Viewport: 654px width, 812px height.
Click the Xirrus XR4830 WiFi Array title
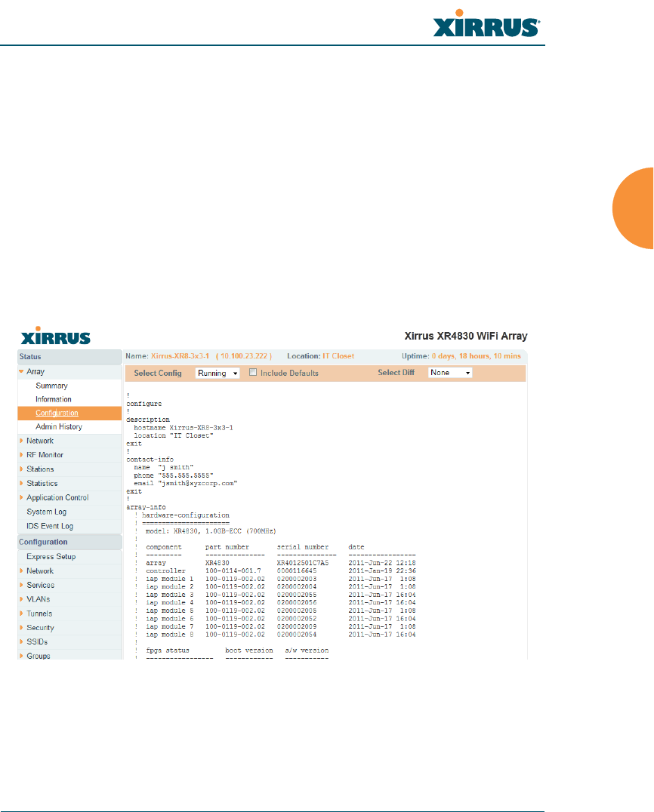click(466, 336)
